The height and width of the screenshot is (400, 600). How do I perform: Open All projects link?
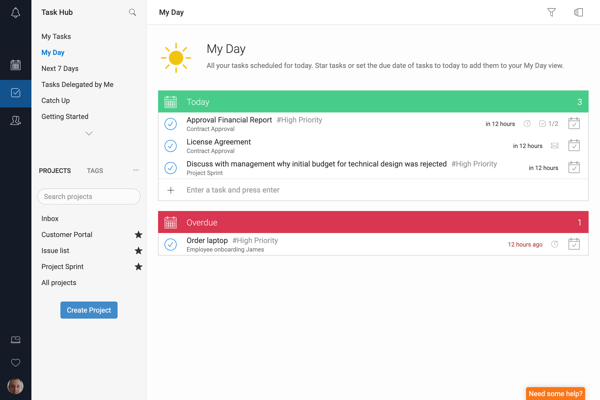click(59, 283)
